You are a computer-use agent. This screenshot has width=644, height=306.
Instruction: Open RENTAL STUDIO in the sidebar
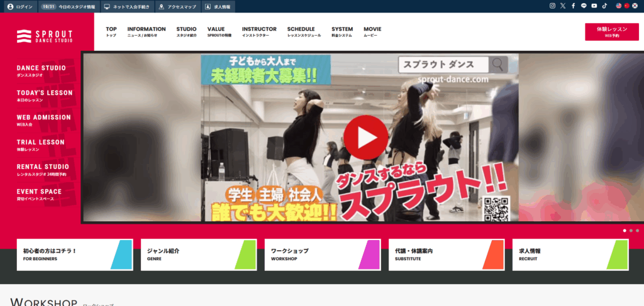(43, 169)
